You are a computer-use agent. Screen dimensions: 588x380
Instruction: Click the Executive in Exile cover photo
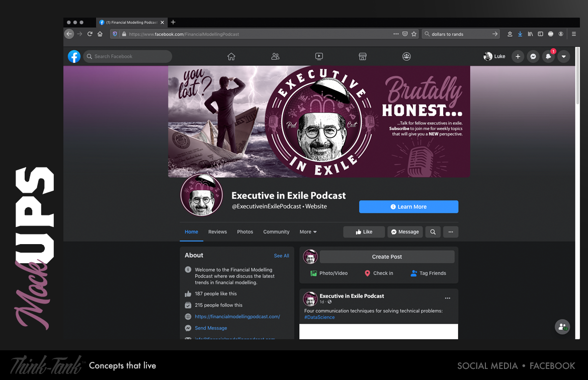[319, 121]
